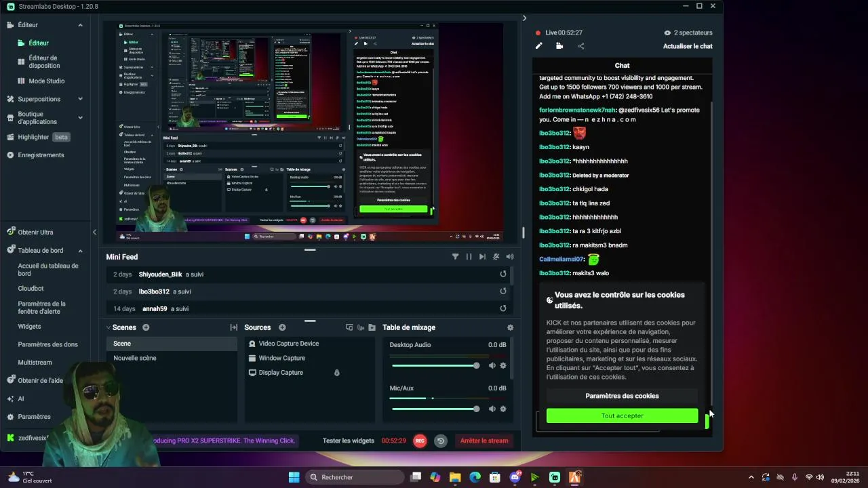Viewport: 868px width, 488px height.
Task: Open Microsoft Edge from taskbar
Action: click(x=475, y=477)
